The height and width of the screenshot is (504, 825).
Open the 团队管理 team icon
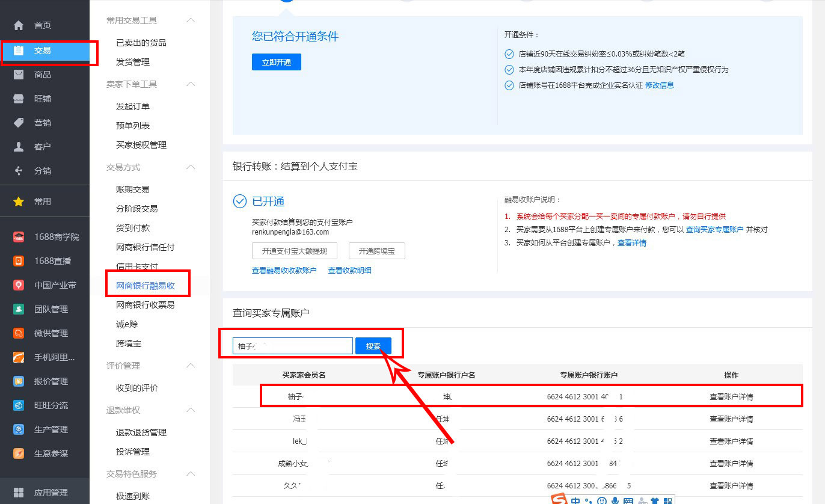19,309
